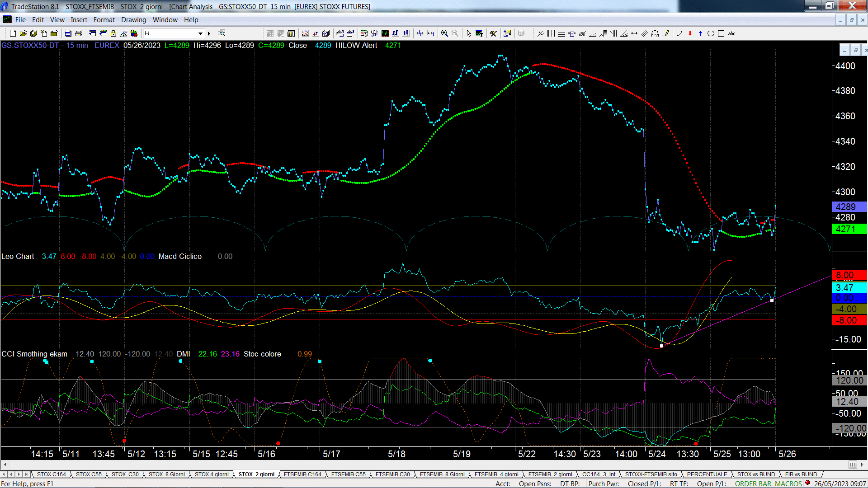Click the Leo Chart indicator label
Screen dimensions: 868x488
(18, 256)
